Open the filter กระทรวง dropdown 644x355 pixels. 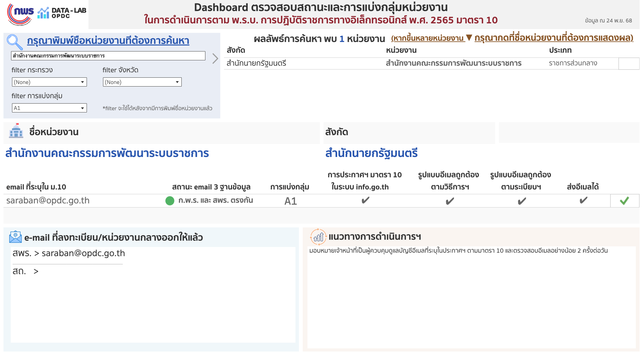pyautogui.click(x=49, y=82)
